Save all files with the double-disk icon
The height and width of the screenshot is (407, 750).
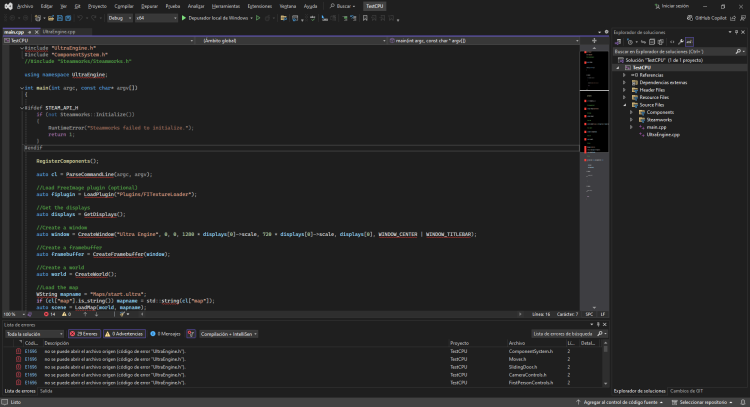click(68, 18)
